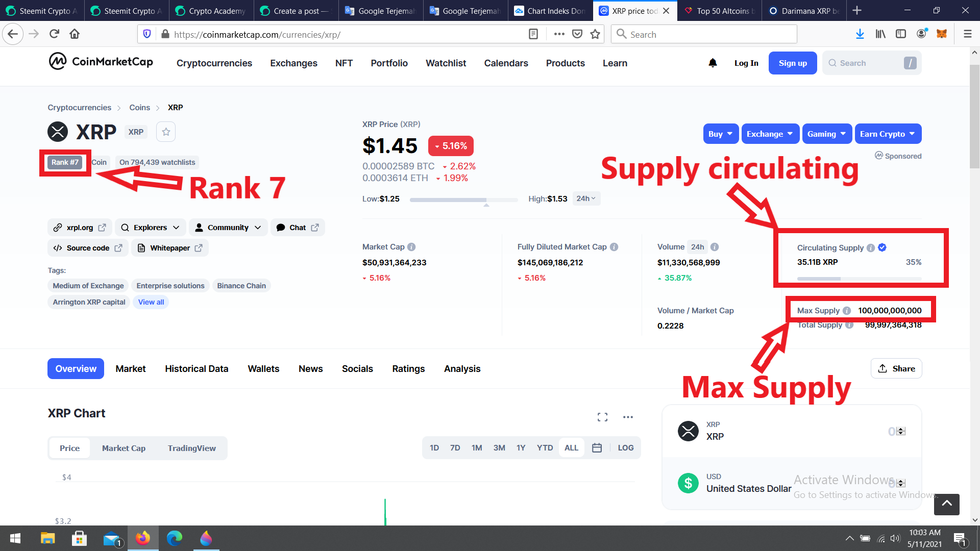Open Market Cap info tooltip icon

(x=411, y=247)
